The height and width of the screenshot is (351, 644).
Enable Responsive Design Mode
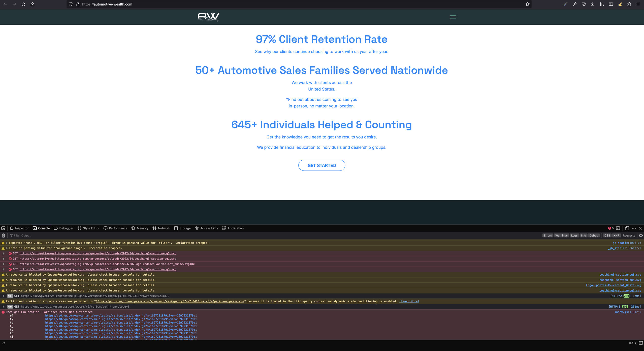(x=627, y=228)
